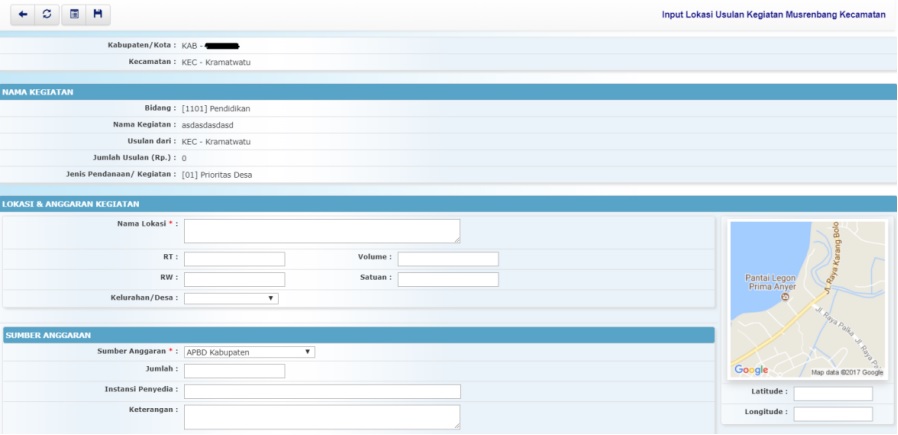Click the back arrow toolbar icon

click(23, 15)
